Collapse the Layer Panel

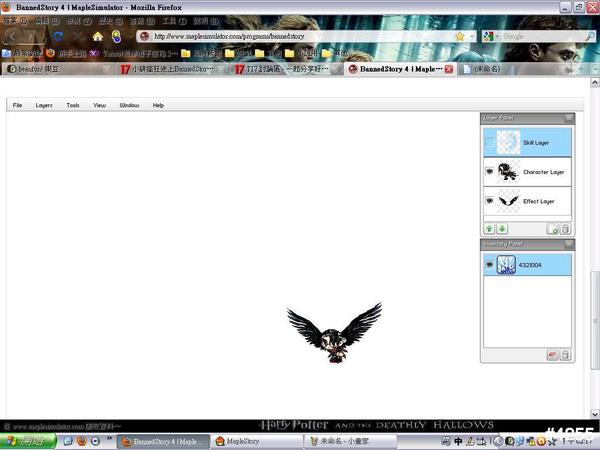point(568,117)
